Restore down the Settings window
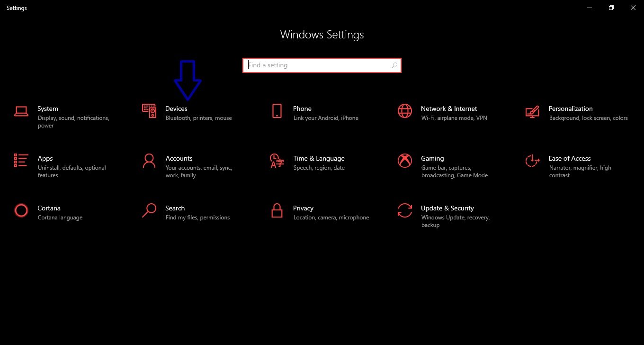Viewport: 644px width, 345px height. [611, 8]
